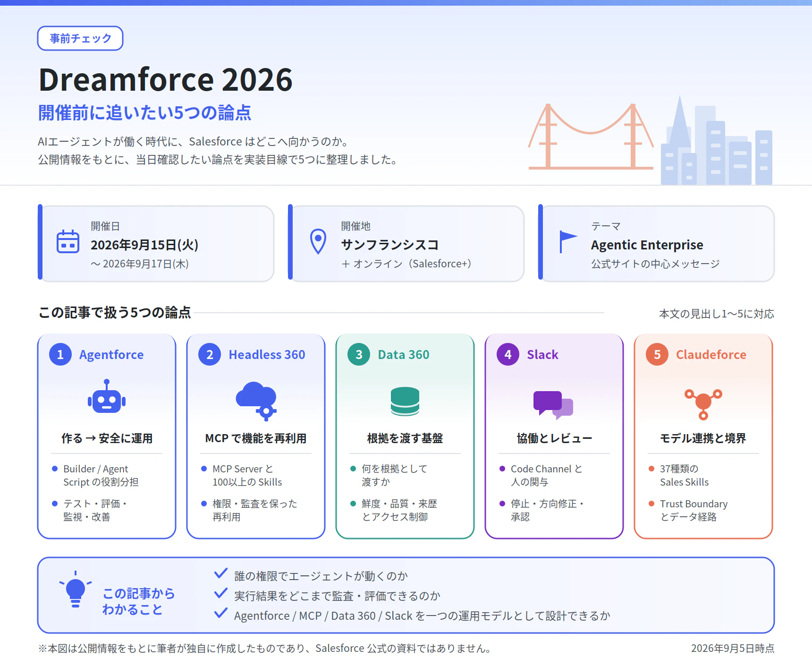Click the サンフランシスコ location text
The height and width of the screenshot is (667, 812).
390,245
